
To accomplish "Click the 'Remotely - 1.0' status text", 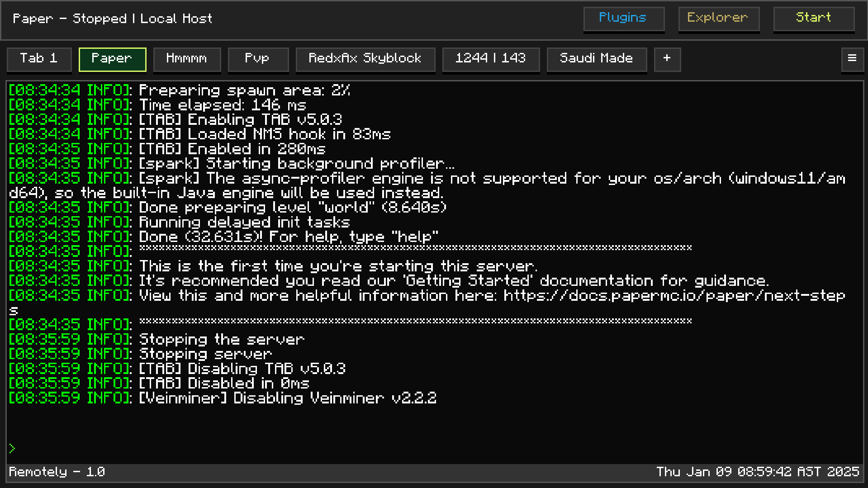I will click(57, 472).
